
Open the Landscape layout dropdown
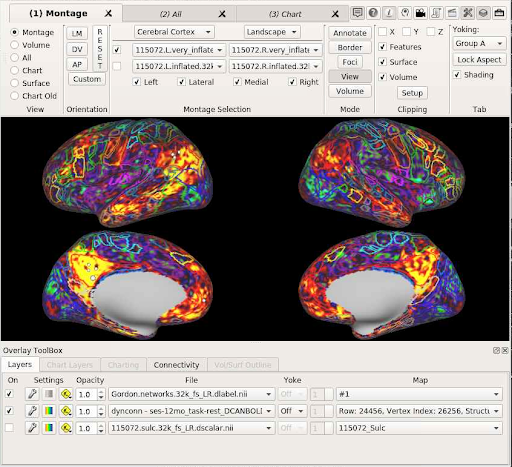tap(272, 32)
